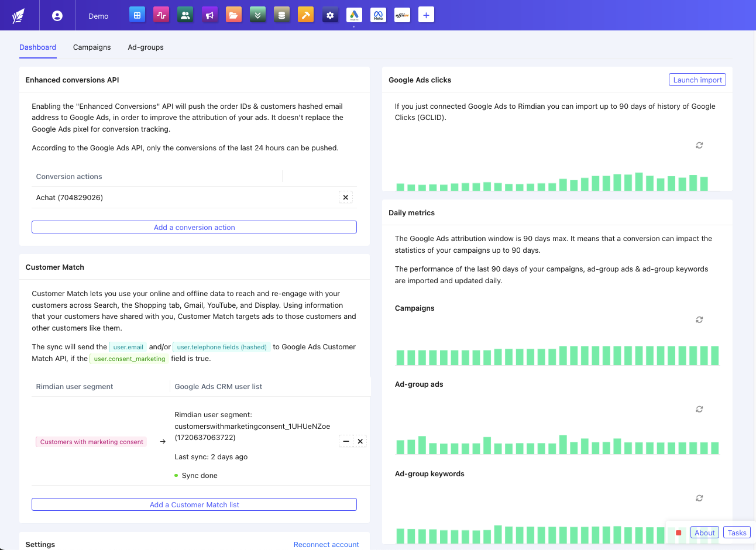Click the Customers with marketing consent tag
The width and height of the screenshot is (756, 550).
(91, 442)
